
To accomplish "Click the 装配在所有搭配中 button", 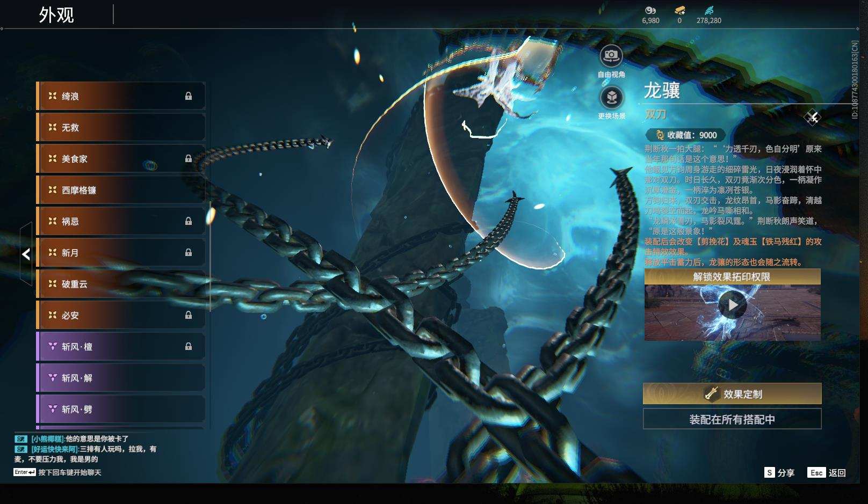I will click(x=732, y=419).
